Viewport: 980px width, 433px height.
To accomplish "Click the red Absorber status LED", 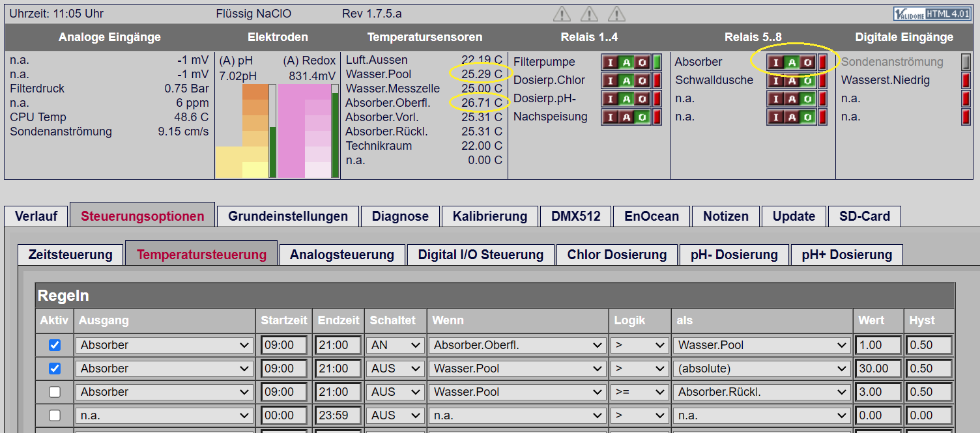I will pos(822,62).
